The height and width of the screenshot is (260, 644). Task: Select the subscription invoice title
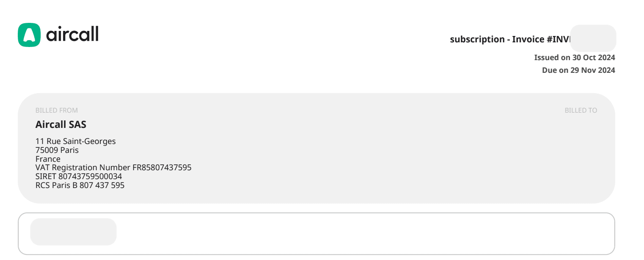click(510, 39)
